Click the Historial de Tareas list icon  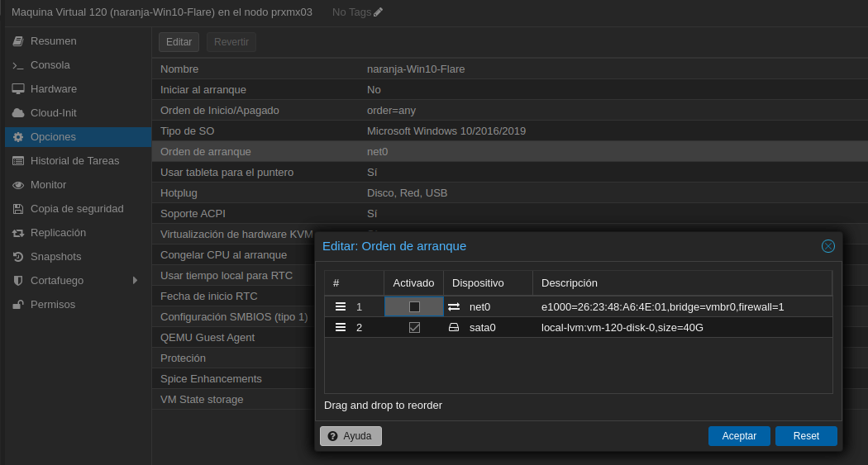point(17,161)
